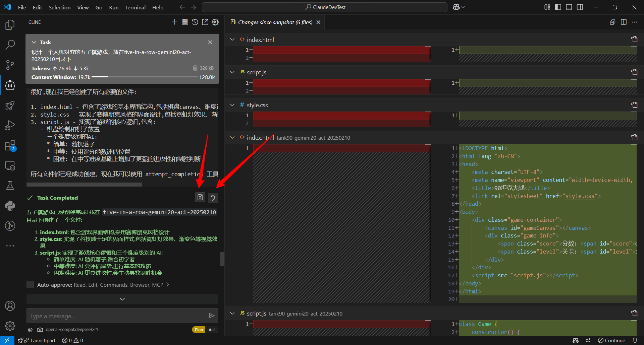Start a new Cline task with plus icon
Viewport: 644px width, 345px height.
tap(174, 22)
